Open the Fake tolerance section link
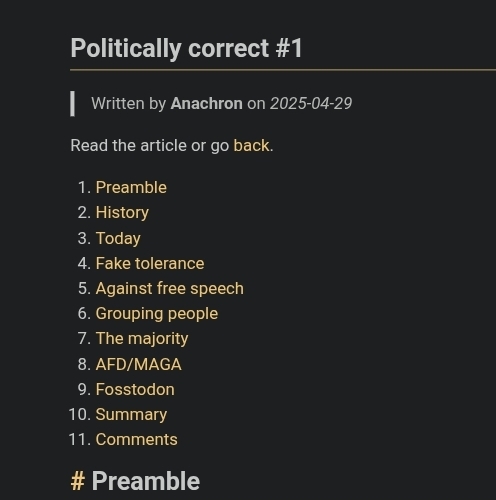The height and width of the screenshot is (500, 496). [x=150, y=263]
